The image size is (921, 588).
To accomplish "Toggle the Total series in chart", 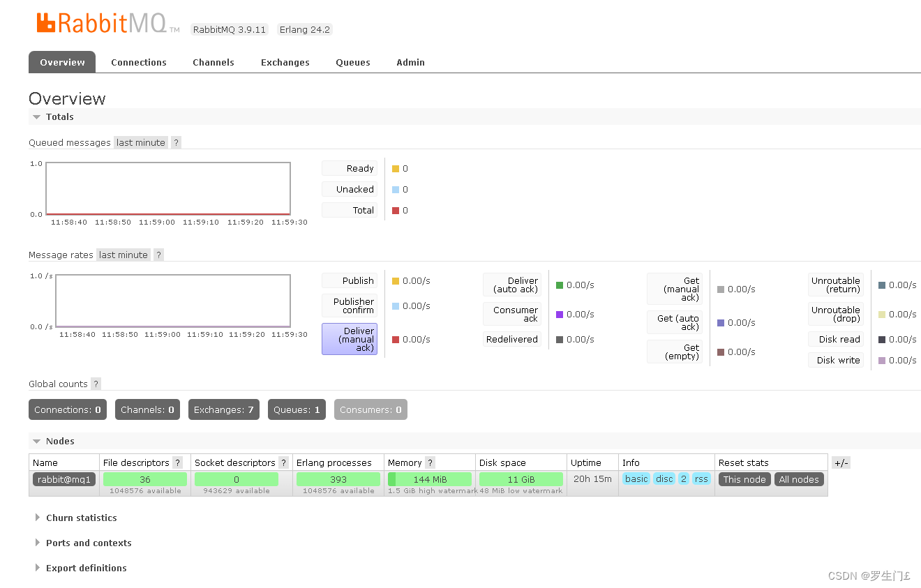I will point(350,210).
